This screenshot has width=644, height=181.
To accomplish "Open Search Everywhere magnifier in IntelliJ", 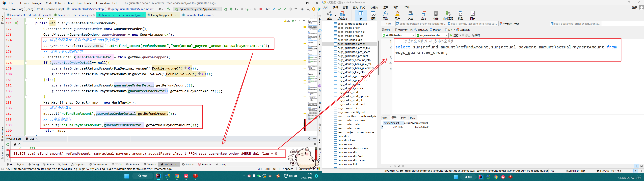I will point(308,9).
